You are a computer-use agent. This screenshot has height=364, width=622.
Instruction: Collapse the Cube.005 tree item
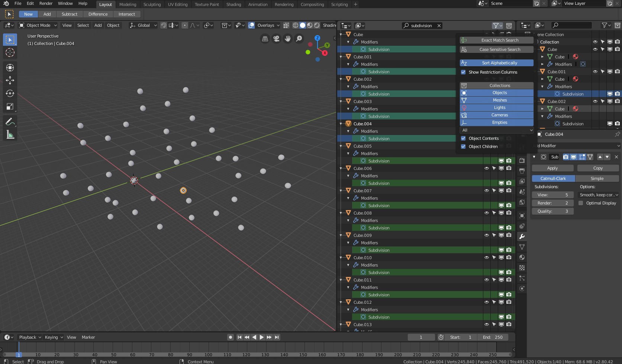pyautogui.click(x=341, y=146)
